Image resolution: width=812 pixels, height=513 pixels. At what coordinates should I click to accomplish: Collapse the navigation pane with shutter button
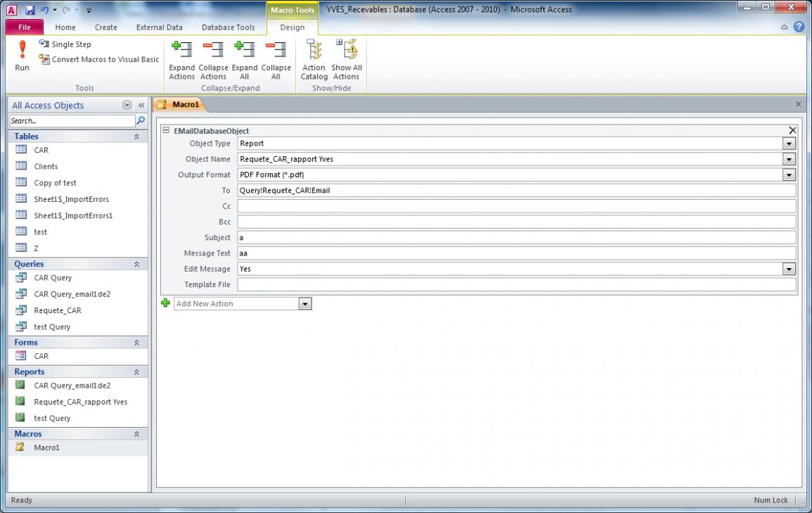coord(141,105)
